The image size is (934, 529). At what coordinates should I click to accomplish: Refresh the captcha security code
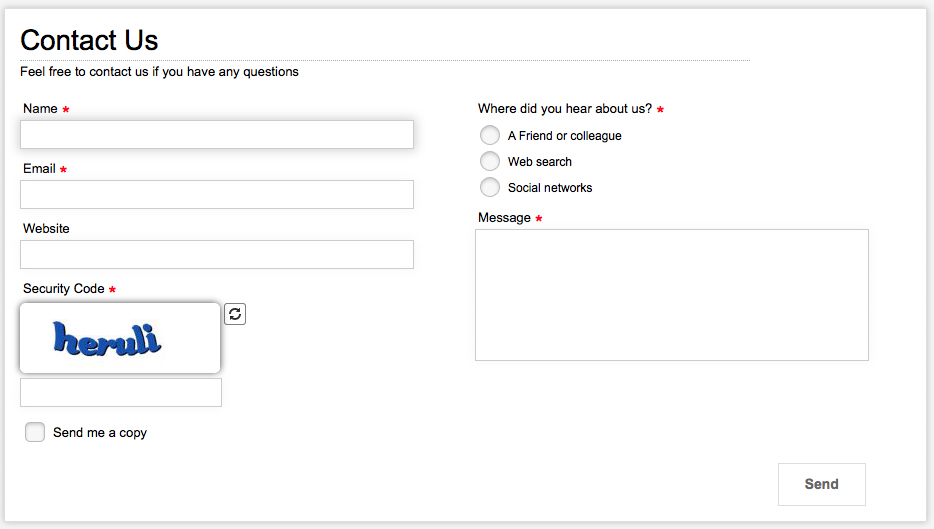[x=235, y=314]
